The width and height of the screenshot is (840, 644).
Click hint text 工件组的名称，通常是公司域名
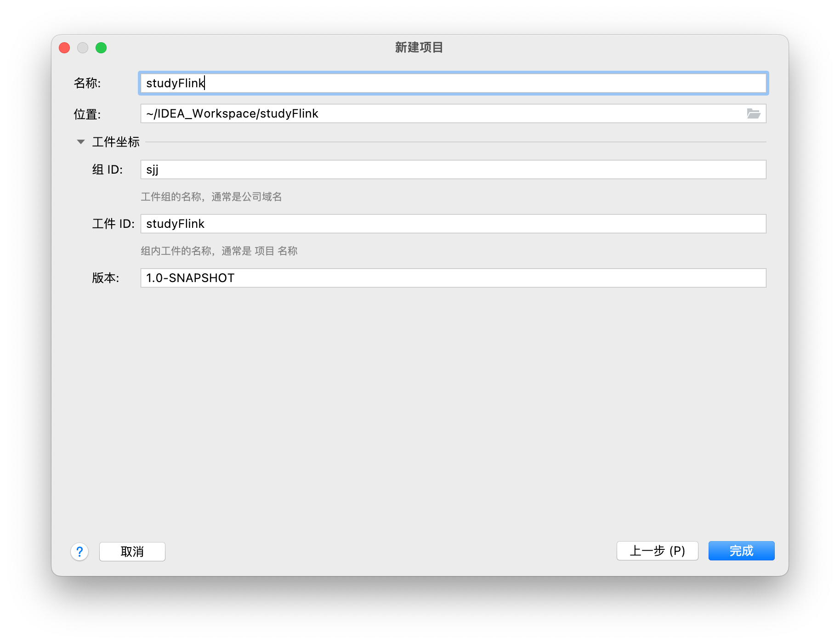(211, 197)
